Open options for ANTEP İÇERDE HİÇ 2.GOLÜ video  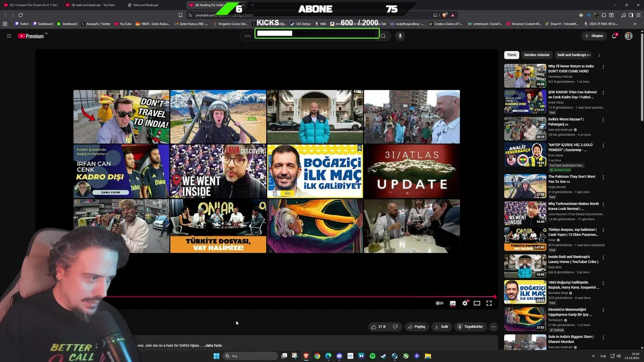[603, 145]
